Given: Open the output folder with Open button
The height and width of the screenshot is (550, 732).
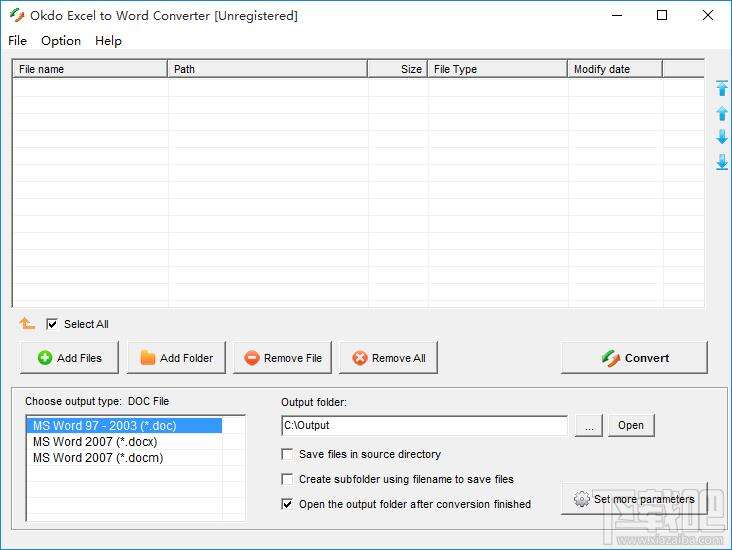Looking at the screenshot, I should pos(631,425).
